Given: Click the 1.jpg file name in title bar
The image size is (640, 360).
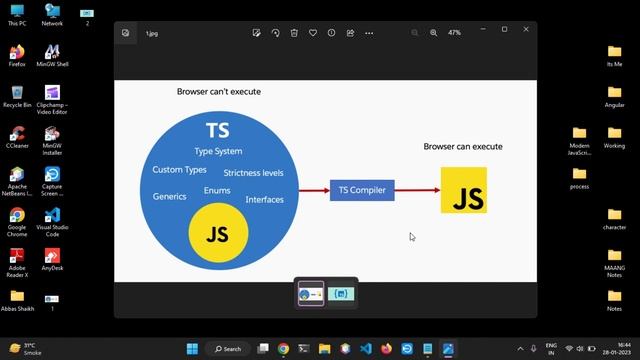Looking at the screenshot, I should click(x=152, y=33).
